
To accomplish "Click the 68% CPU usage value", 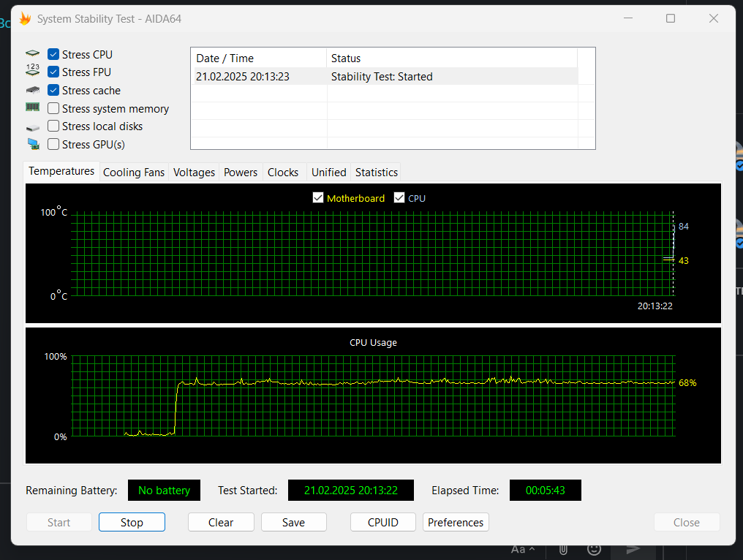I will 687,383.
